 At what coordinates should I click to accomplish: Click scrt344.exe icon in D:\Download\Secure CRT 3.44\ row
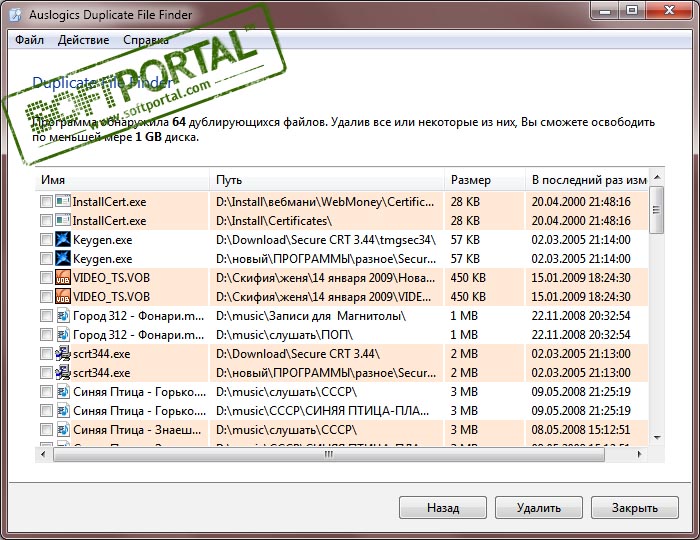pyautogui.click(x=63, y=353)
